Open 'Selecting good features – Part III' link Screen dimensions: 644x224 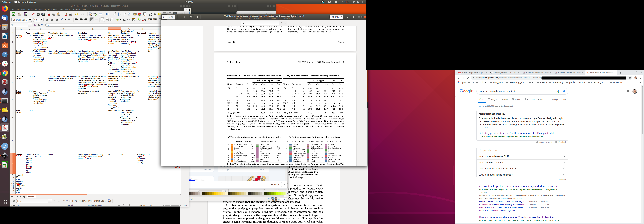517,133
